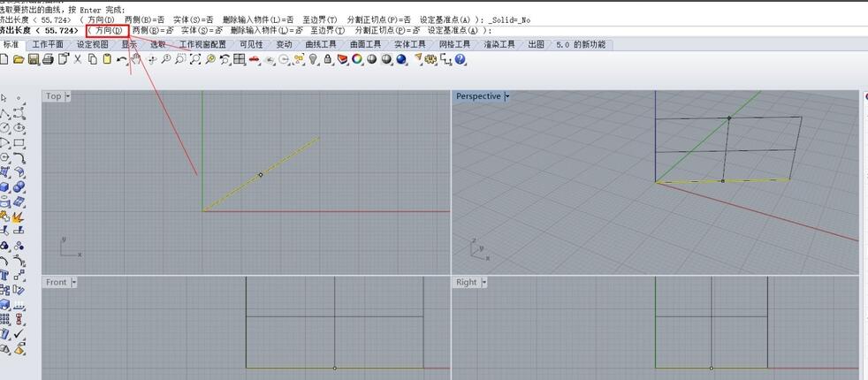
Task: Toggle 两侧(B)=否 option in current prompt
Action: pyautogui.click(x=151, y=30)
